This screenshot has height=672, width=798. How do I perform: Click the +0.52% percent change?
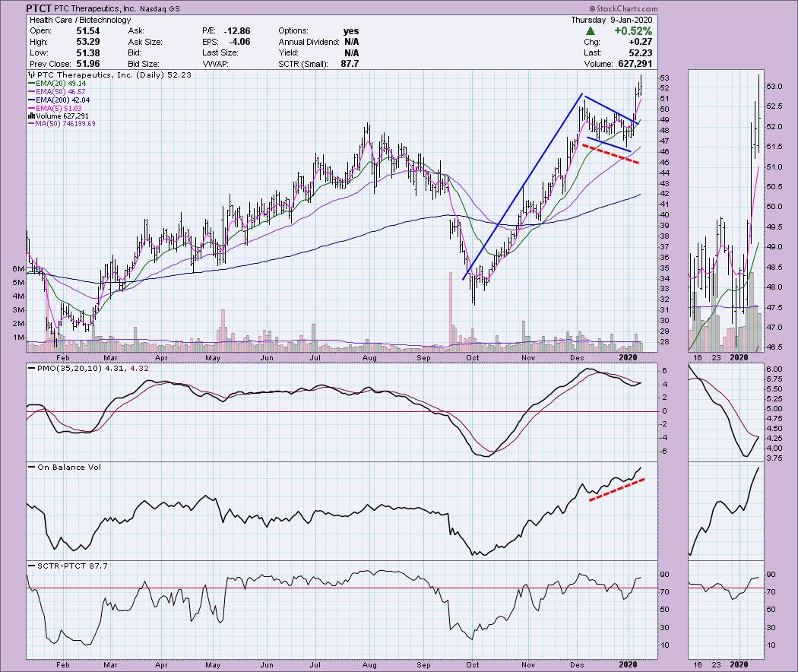point(632,31)
